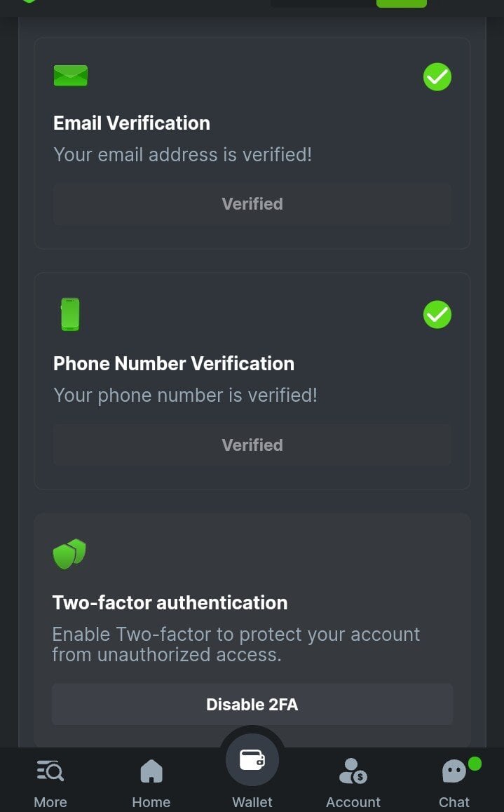Click the green email envelope icon
The height and width of the screenshot is (812, 504).
[x=71, y=76]
